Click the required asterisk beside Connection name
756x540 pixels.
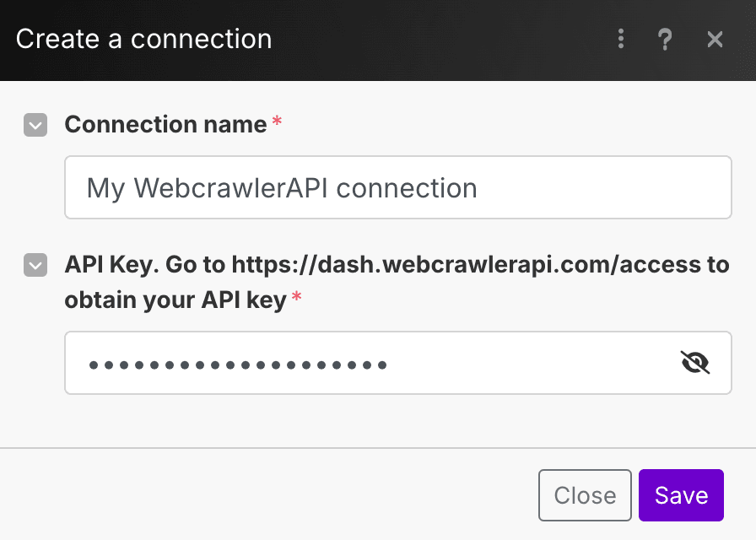click(276, 119)
